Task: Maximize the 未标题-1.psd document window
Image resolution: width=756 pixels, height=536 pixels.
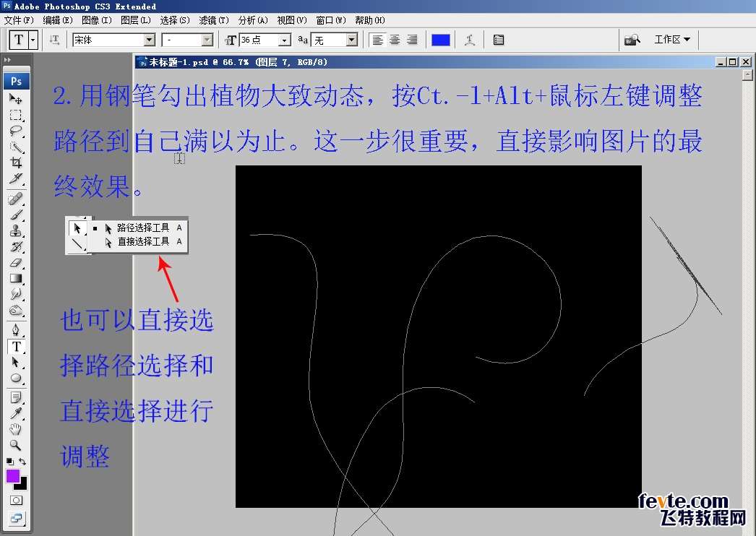Action: [x=733, y=61]
